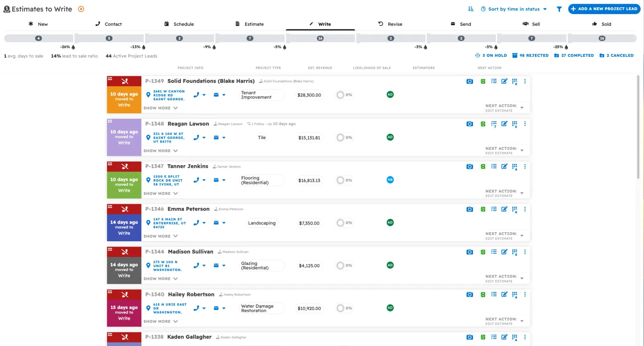
Task: Open task checklist icon for Tanner Jenkins
Action: [493, 166]
